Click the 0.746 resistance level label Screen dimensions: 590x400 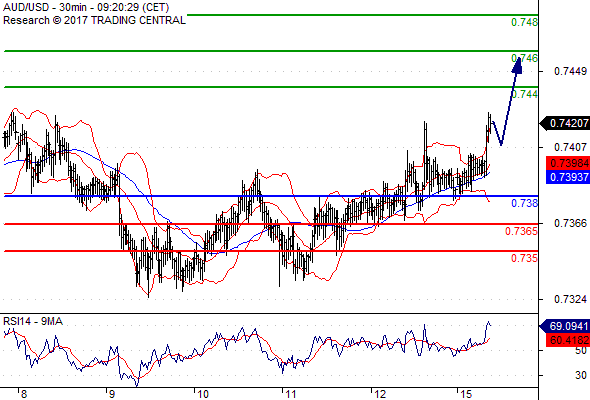pyautogui.click(x=524, y=58)
